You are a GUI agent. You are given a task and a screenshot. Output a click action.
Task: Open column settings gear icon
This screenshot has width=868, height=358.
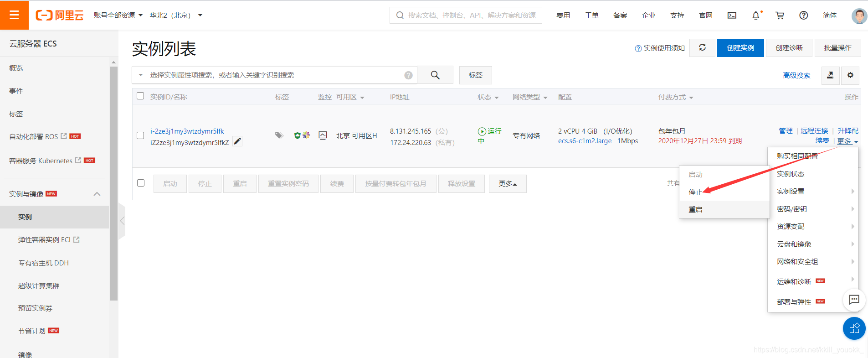[x=850, y=75]
